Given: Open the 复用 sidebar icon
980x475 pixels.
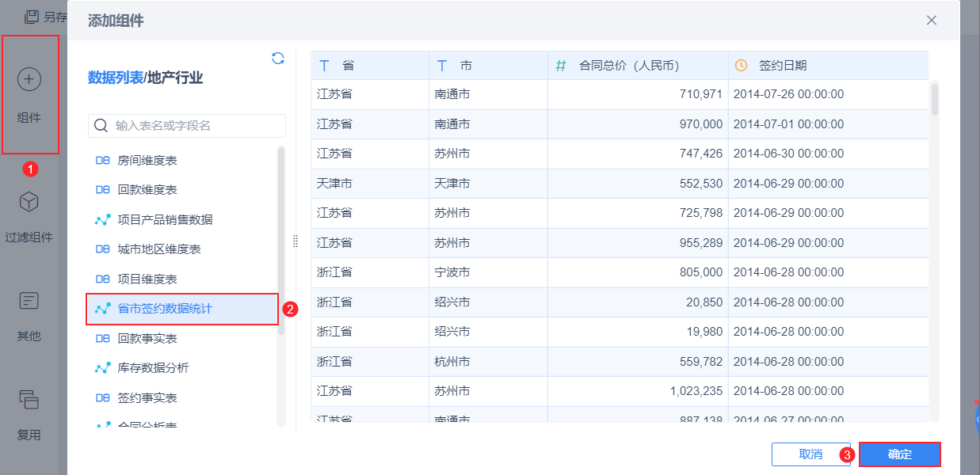Looking at the screenshot, I should [29, 400].
